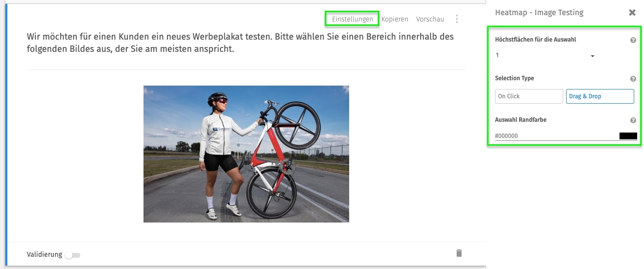
Task: Show help tooltip for Selection Type
Action: tap(633, 79)
